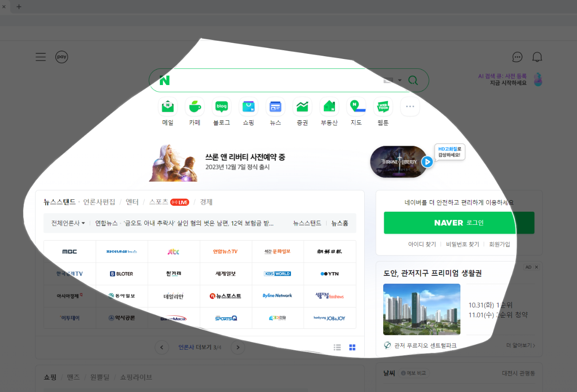
Task: Switch newsstand to grid view icon
Action: pyautogui.click(x=352, y=347)
